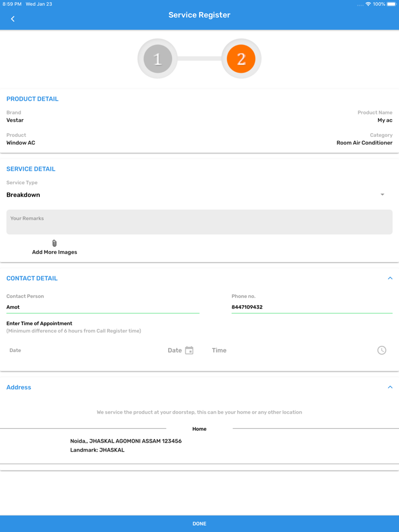Click the paperclip attachment icon

(54, 242)
